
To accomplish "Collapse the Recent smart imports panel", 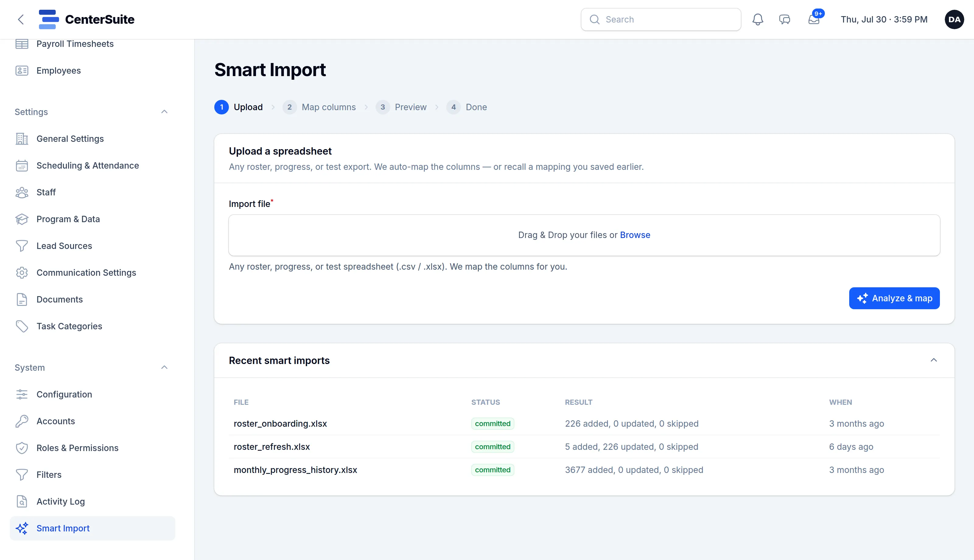I will point(934,360).
